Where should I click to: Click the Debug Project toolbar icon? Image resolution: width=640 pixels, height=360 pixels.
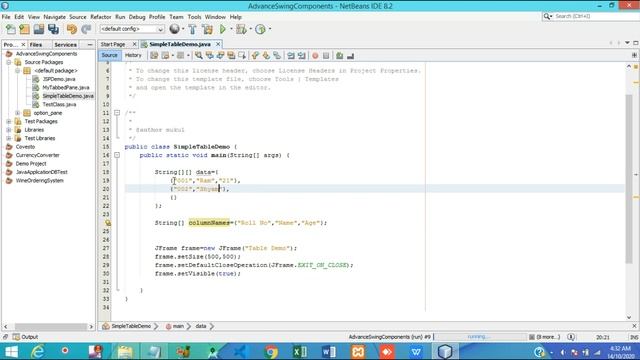pos(241,29)
